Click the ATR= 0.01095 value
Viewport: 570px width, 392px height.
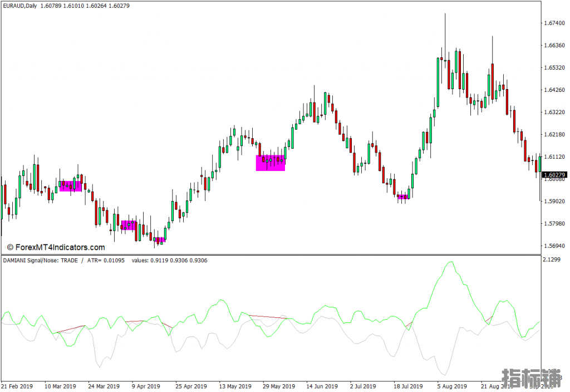106,261
